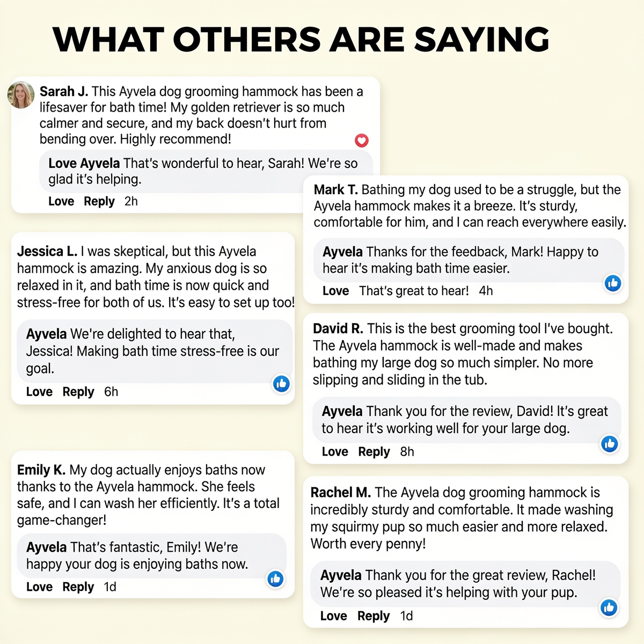Click Love under the reply to Mark T.
This screenshot has width=644, height=644.
(x=335, y=291)
